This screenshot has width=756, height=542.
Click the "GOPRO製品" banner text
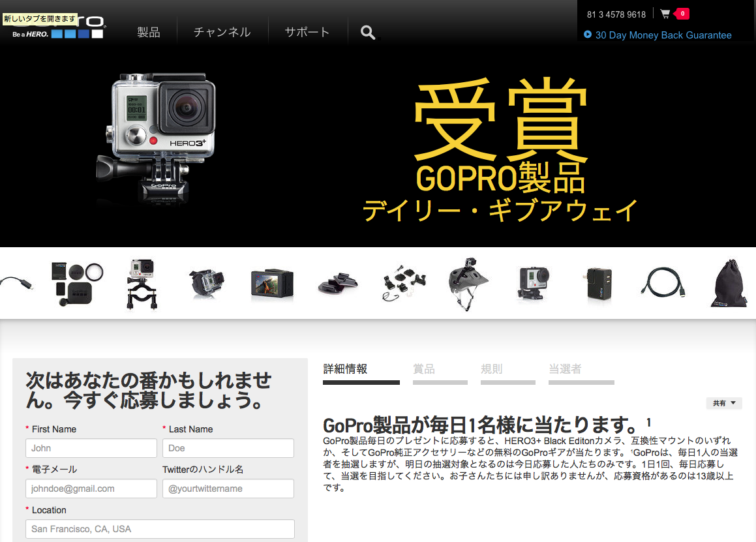pos(500,179)
